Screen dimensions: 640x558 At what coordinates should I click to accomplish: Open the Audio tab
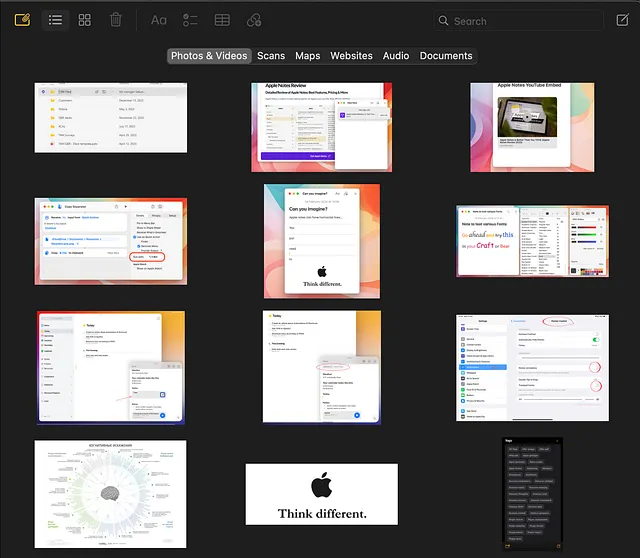click(x=396, y=56)
